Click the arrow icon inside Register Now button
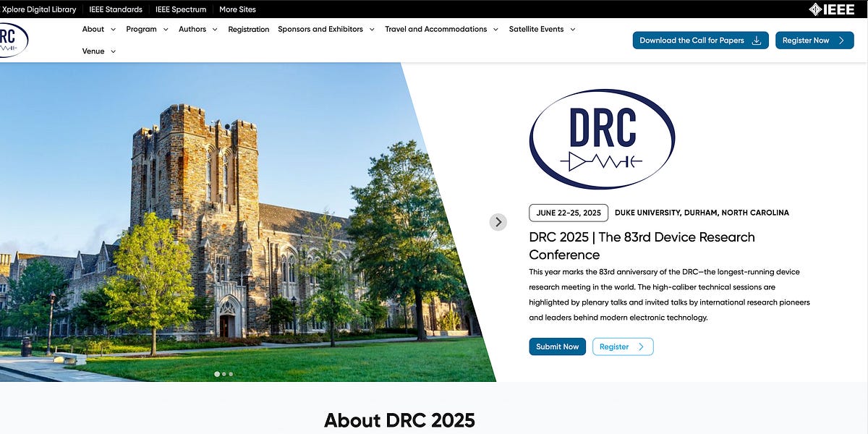 [841, 40]
